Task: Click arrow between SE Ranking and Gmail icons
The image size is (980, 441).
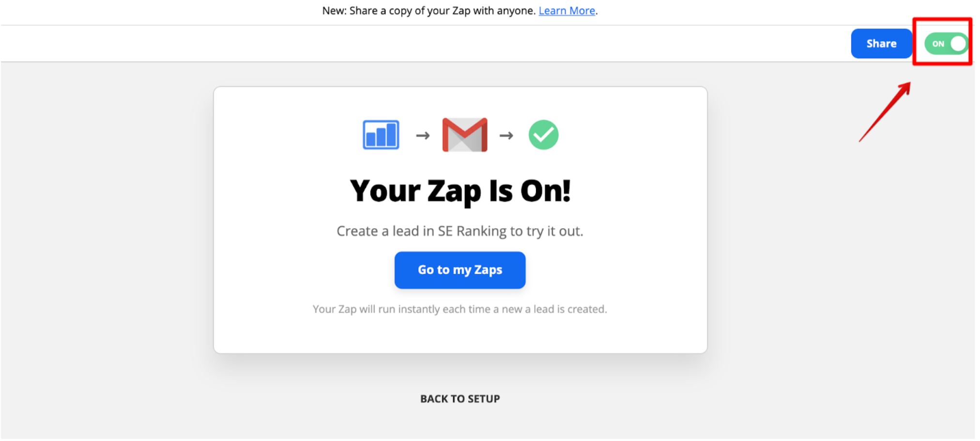Action: point(423,135)
